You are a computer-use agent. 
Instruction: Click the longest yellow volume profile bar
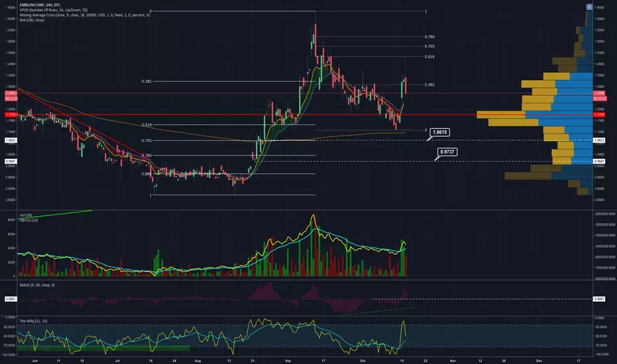click(x=501, y=114)
